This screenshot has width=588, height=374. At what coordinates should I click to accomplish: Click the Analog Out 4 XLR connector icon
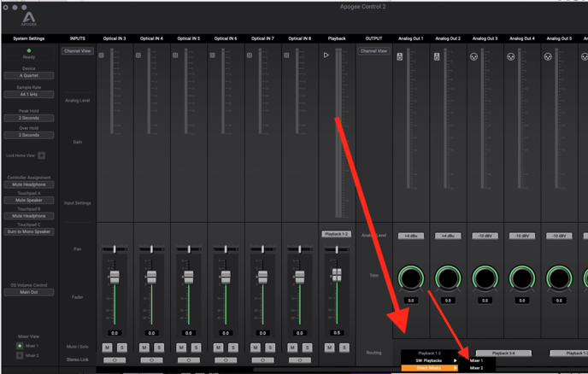pyautogui.click(x=511, y=56)
